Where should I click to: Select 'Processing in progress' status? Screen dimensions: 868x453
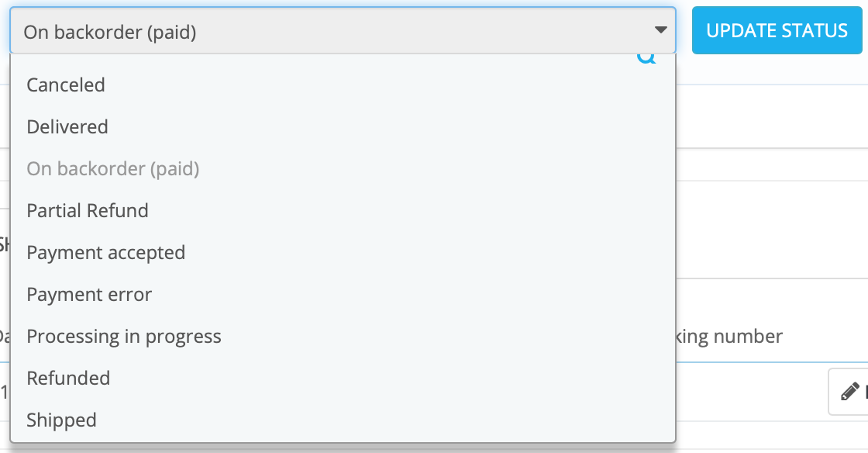124,336
